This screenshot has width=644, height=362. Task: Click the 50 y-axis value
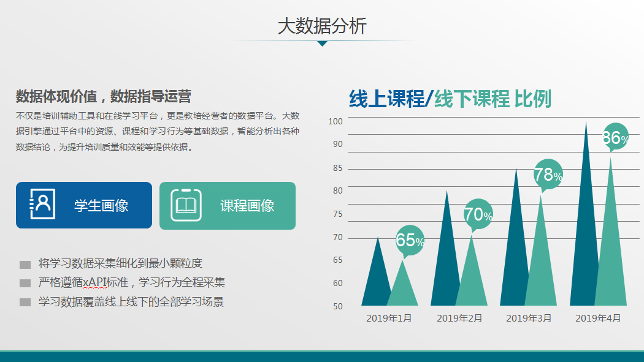tap(337, 307)
